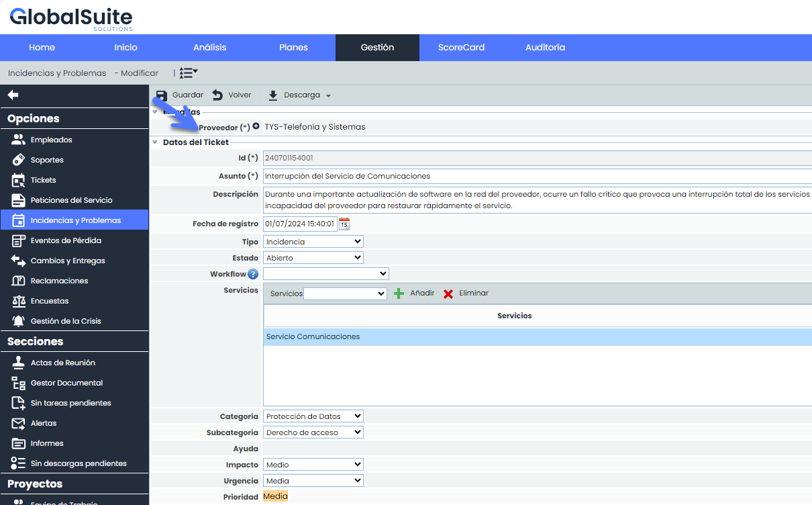Click the Guardar floppy disk icon
812x505 pixels.
pyautogui.click(x=161, y=95)
